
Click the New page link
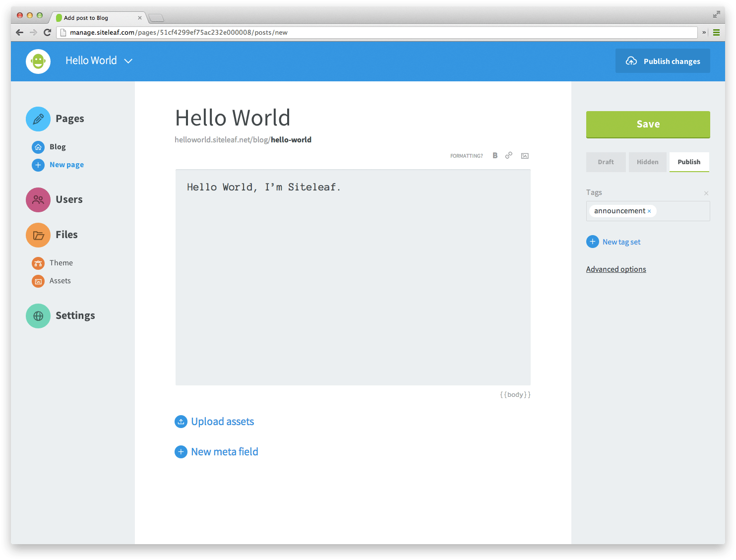coord(66,165)
